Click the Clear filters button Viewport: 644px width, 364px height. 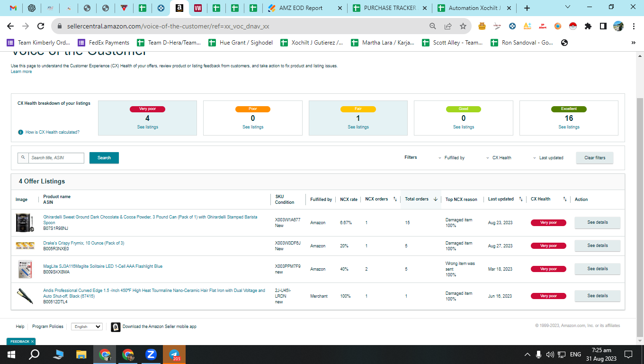(595, 158)
